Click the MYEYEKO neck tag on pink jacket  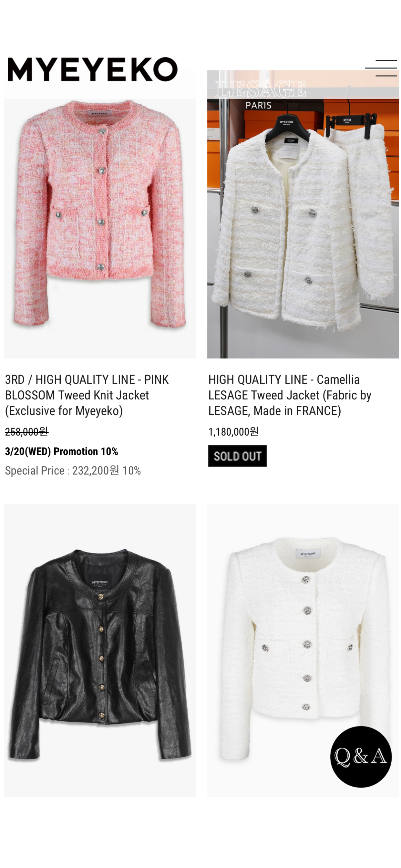point(99,114)
